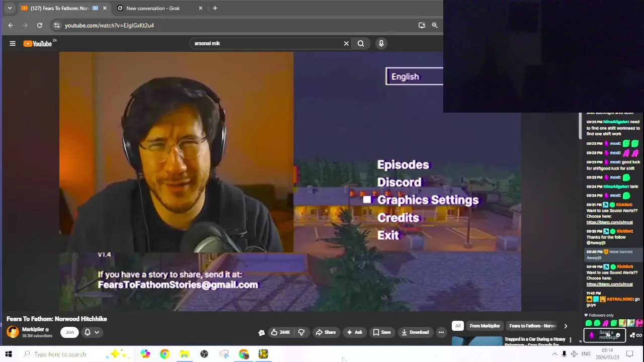The width and height of the screenshot is (644, 362).
Task: Open the Ask AI button
Action: (354, 332)
